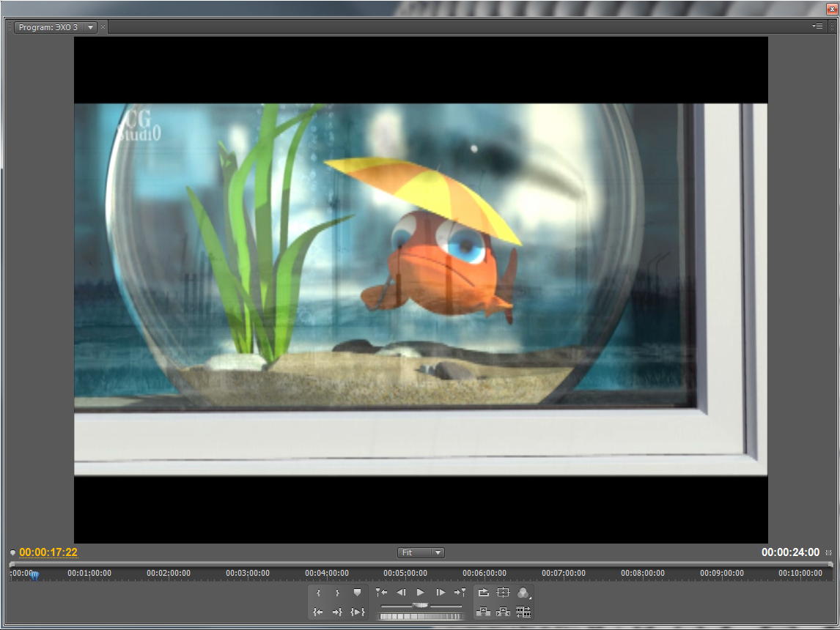Toggle Safe Margins overlay
The width and height of the screenshot is (840, 630).
[503, 593]
